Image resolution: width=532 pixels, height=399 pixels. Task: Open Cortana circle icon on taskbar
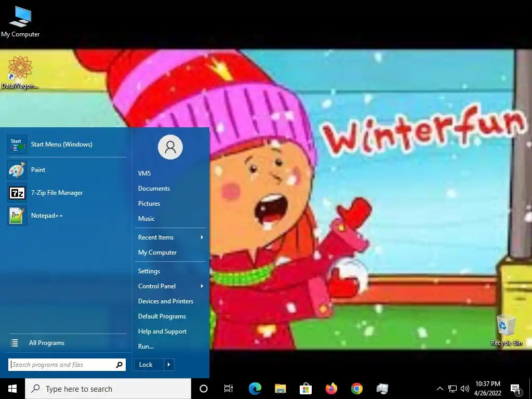[x=204, y=389]
